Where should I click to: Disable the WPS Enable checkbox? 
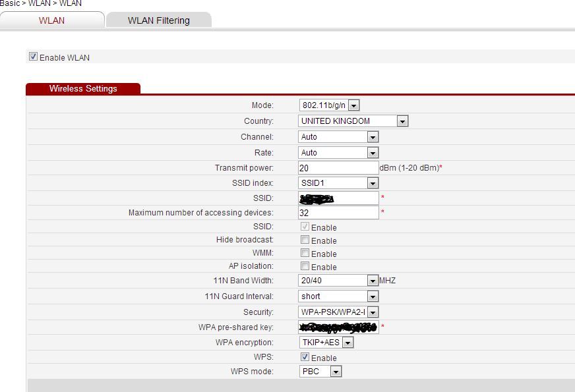click(x=305, y=357)
